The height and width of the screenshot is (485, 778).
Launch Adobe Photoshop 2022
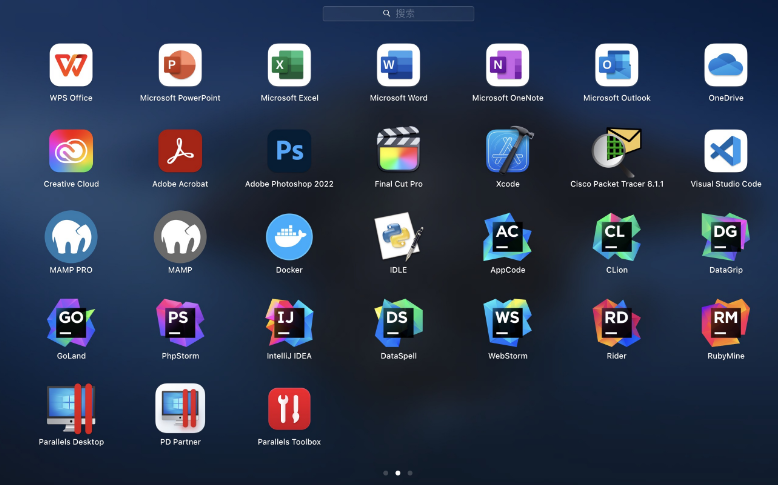[289, 151]
